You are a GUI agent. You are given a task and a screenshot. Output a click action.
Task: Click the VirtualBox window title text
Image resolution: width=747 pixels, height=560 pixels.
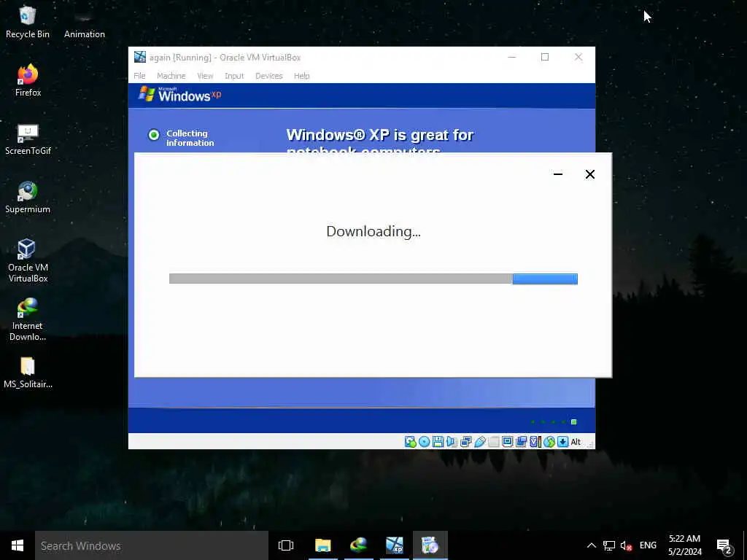225,58
